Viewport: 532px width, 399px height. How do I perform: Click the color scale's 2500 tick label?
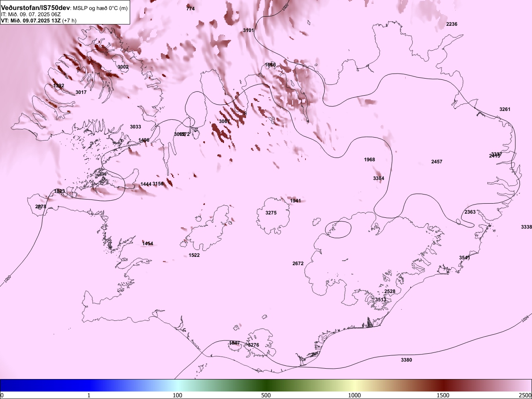point(525,395)
